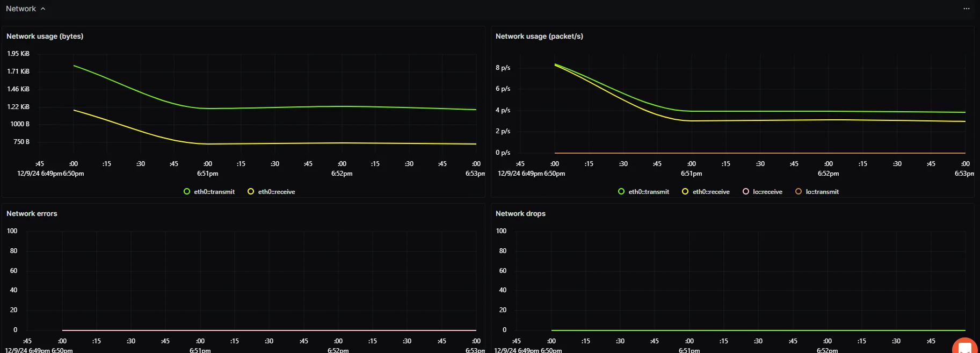Toggle eth0::transmit series in packet/s chart legend

click(643, 192)
